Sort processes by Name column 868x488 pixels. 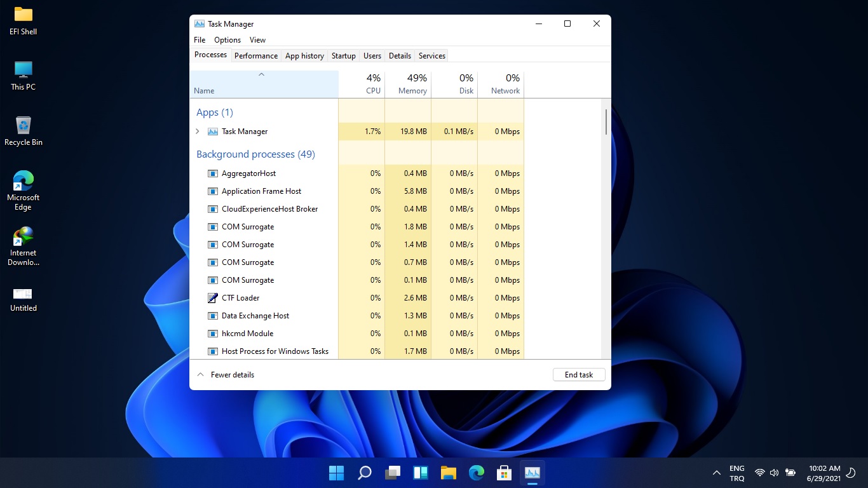tap(264, 85)
